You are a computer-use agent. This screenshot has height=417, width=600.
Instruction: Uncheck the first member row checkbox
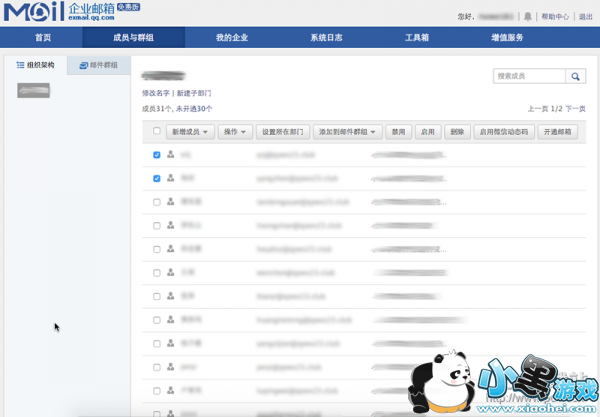pyautogui.click(x=157, y=155)
